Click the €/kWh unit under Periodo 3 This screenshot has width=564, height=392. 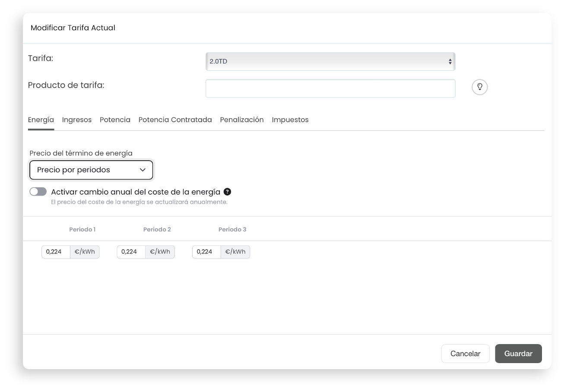click(235, 252)
